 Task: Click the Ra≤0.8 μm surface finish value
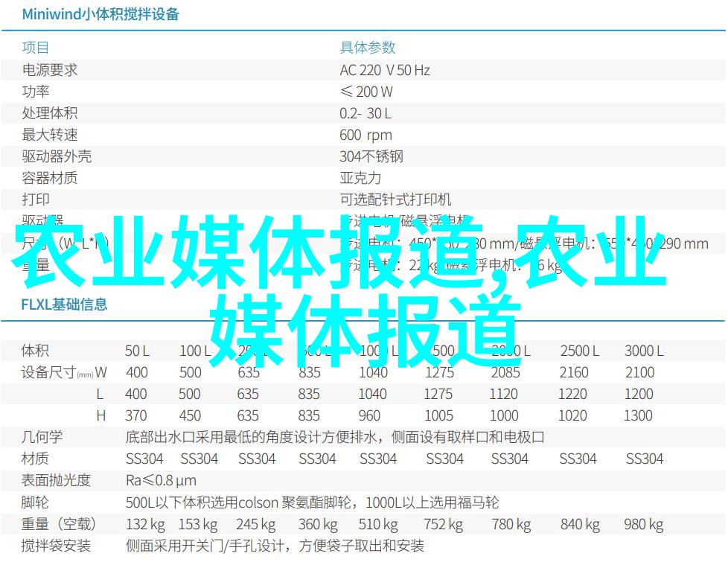(161, 480)
